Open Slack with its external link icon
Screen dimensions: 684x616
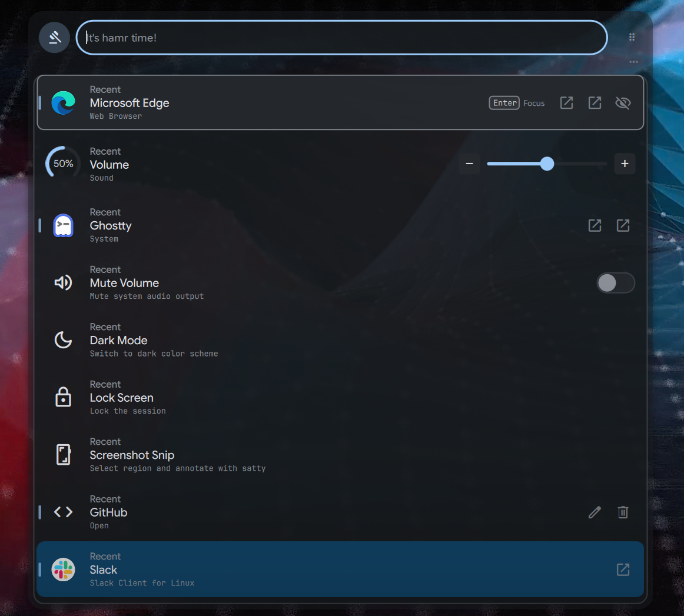623,570
